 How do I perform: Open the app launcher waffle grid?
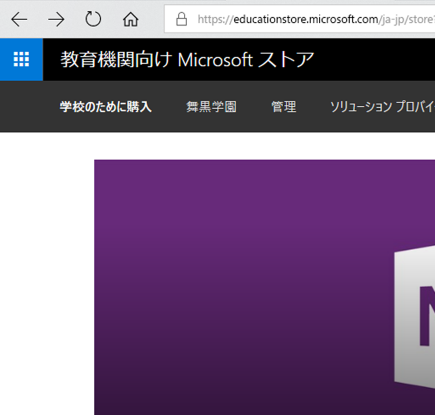21,59
